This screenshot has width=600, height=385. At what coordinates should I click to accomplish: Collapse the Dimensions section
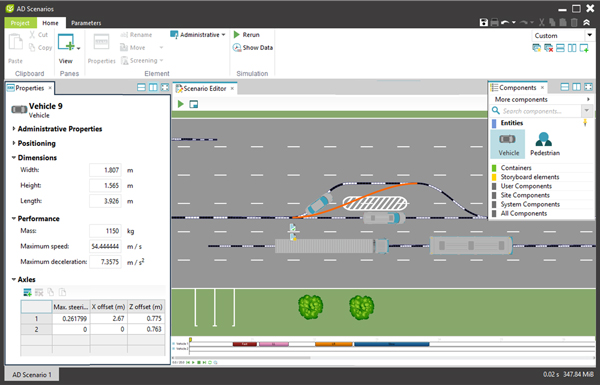(14, 158)
